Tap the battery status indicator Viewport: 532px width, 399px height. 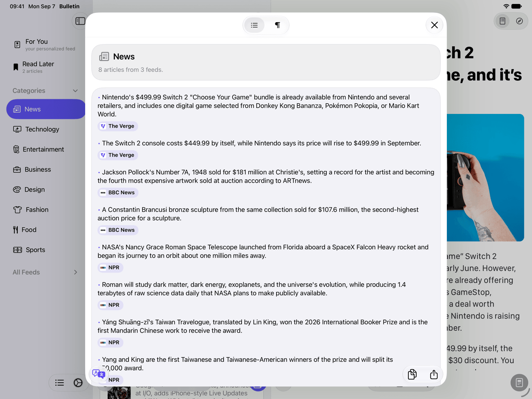[x=516, y=6]
